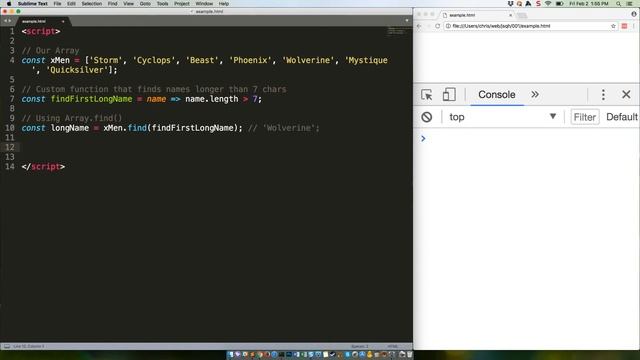Open the Default log levels dropdown
Image resolution: width=640 pixels, height=360 pixels.
pyautogui.click(x=622, y=117)
